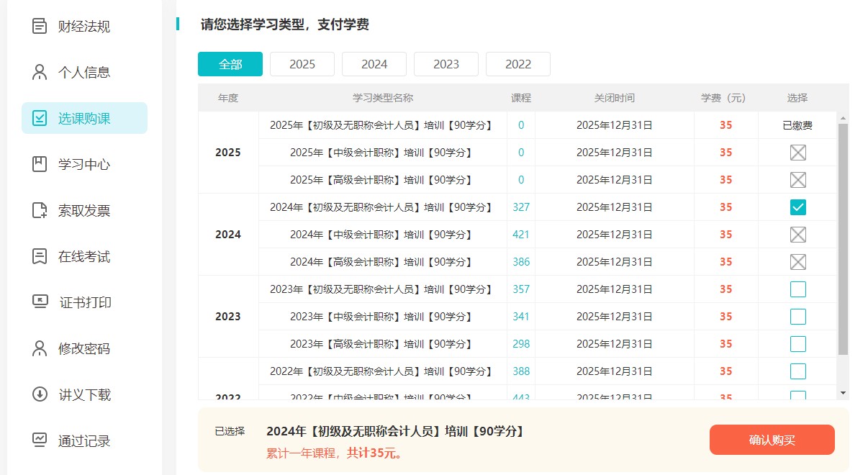
Task: Select the 全部 year filter tab
Action: pos(230,64)
